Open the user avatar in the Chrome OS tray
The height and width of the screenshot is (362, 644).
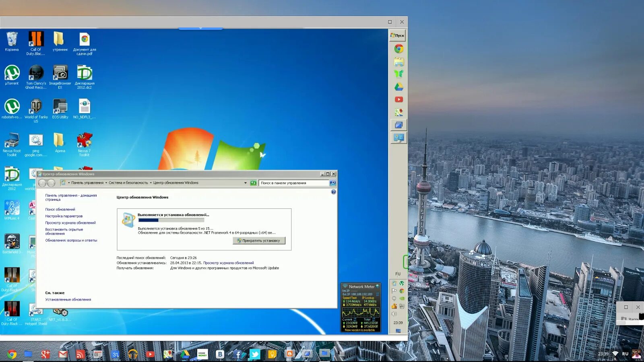[636, 354]
